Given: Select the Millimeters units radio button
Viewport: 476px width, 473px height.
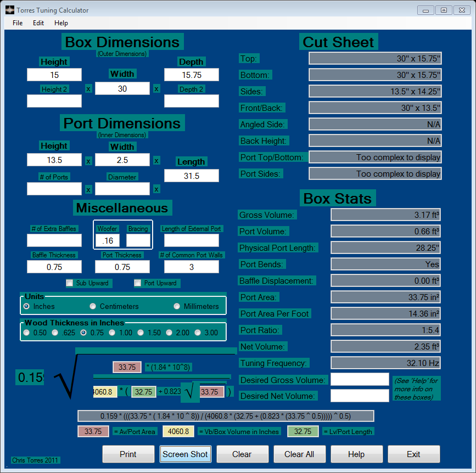Looking at the screenshot, I should 177,306.
